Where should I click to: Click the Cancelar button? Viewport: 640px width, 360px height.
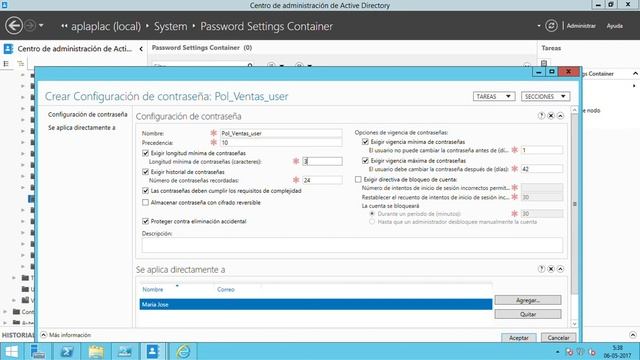(558, 338)
